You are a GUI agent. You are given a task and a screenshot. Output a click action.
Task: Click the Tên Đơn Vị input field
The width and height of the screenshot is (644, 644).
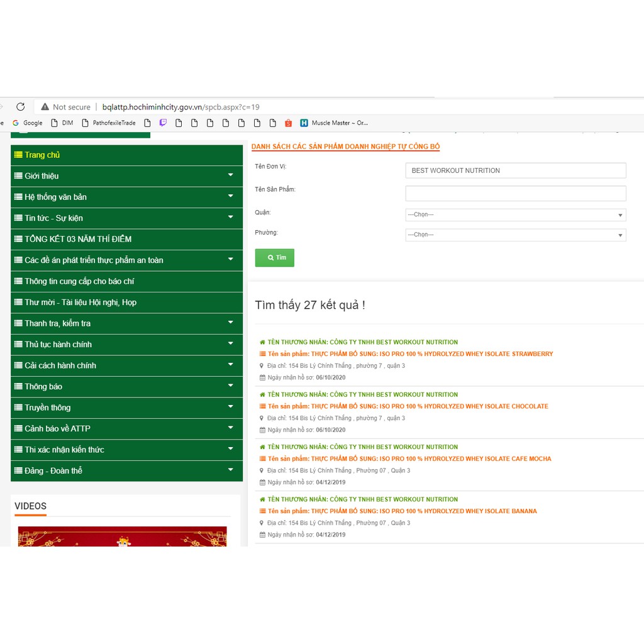click(516, 170)
